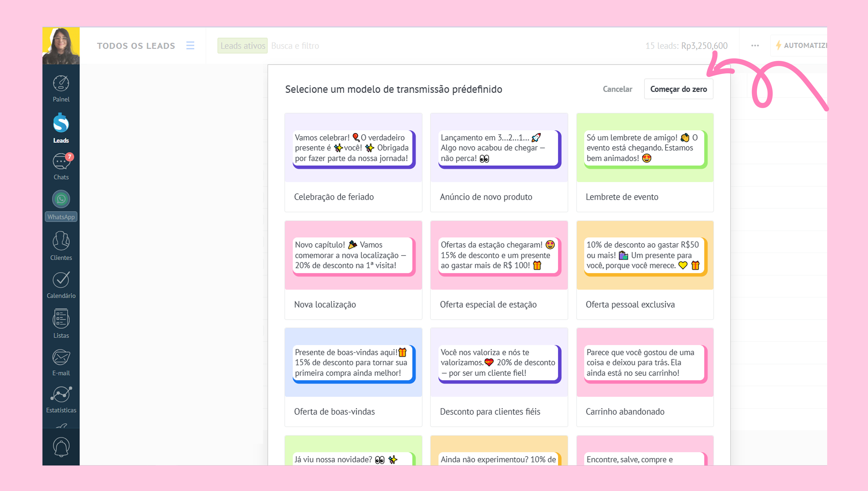Screen dimensions: 868x491
Task: Open the hamburger menu beside Todos os Leads
Action: coord(190,46)
